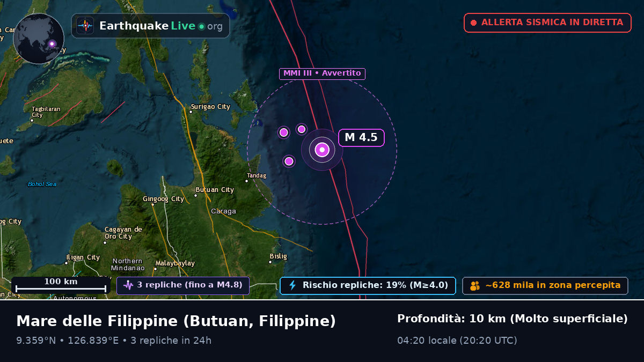Image resolution: width=644 pixels, height=362 pixels.
Task: Open the Earthquake Live org wordmark link
Action: (161, 26)
